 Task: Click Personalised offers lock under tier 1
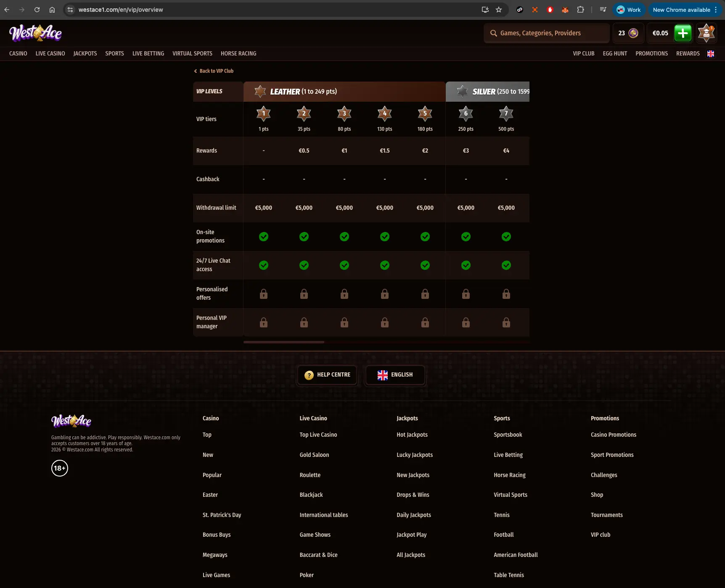coord(264,294)
